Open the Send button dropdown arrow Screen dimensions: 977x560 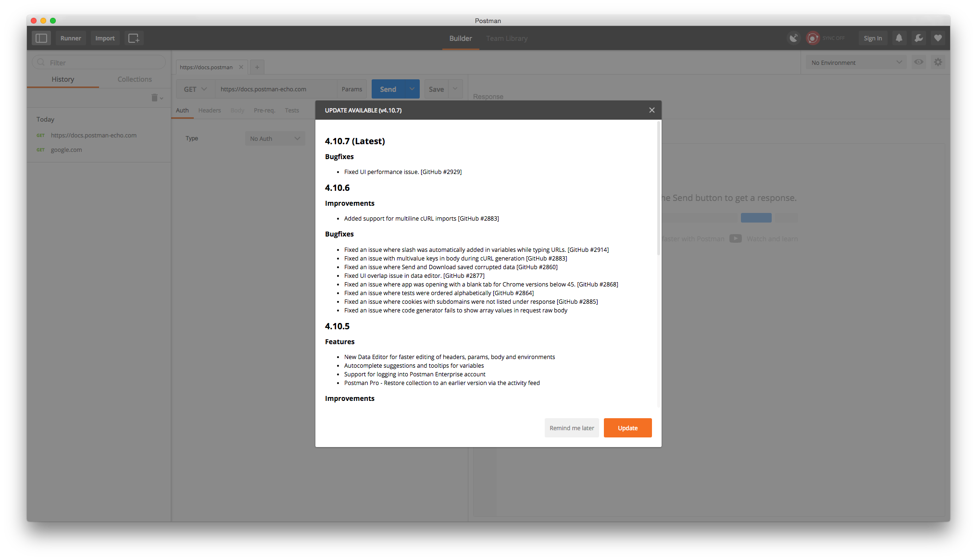(x=412, y=89)
